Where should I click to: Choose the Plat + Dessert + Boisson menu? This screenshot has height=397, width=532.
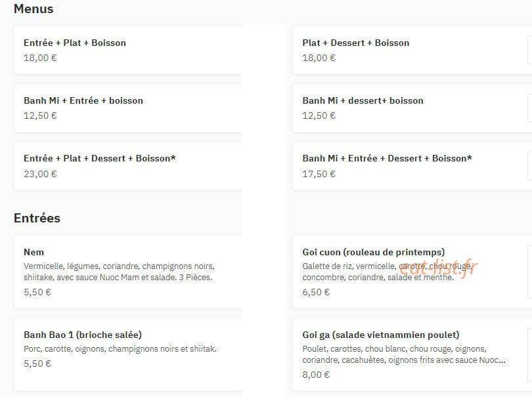[x=412, y=50]
